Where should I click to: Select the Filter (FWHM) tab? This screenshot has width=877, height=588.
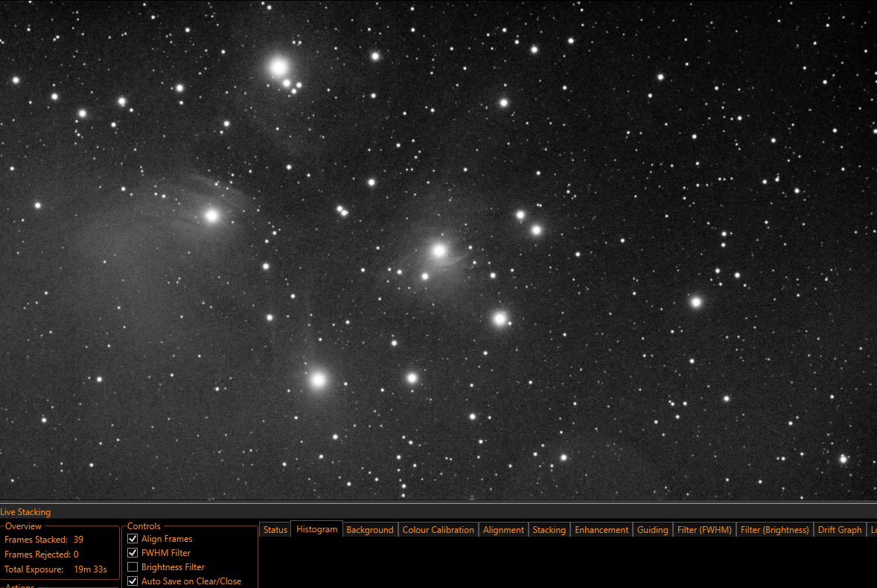(x=704, y=530)
